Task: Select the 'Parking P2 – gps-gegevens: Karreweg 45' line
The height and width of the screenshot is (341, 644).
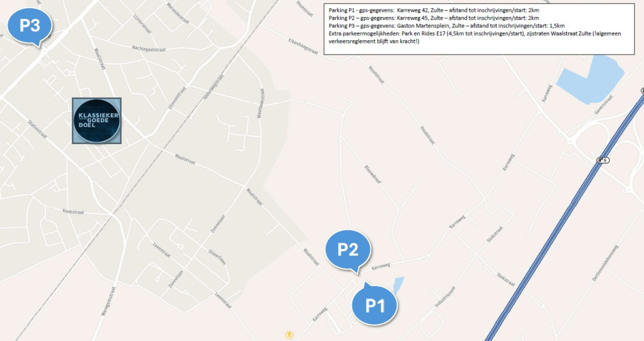Action: (434, 18)
